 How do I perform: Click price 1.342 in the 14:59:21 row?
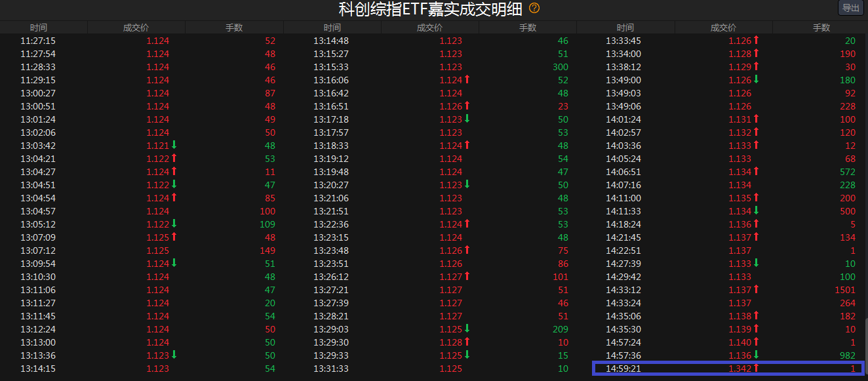point(740,369)
